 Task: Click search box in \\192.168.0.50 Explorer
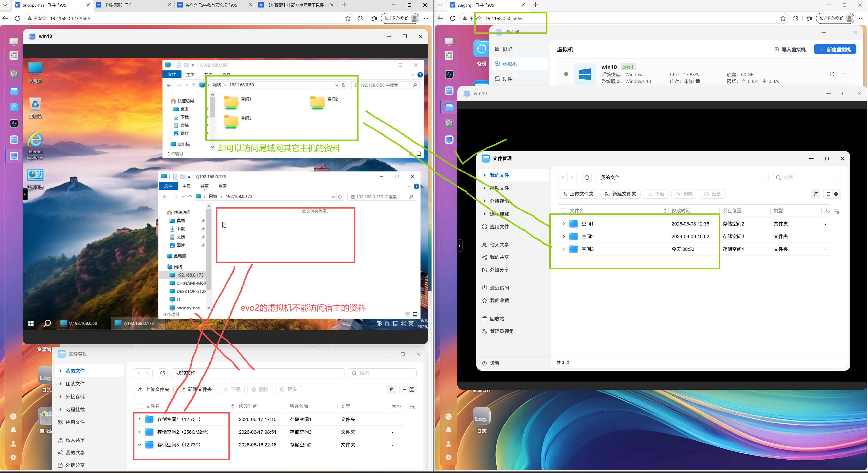click(385, 85)
